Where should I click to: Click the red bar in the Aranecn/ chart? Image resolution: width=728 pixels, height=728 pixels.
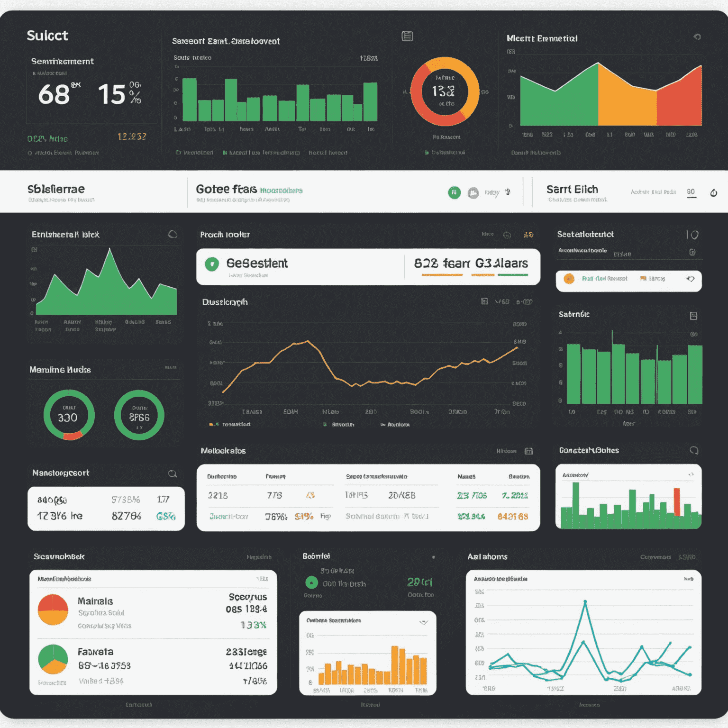click(677, 502)
